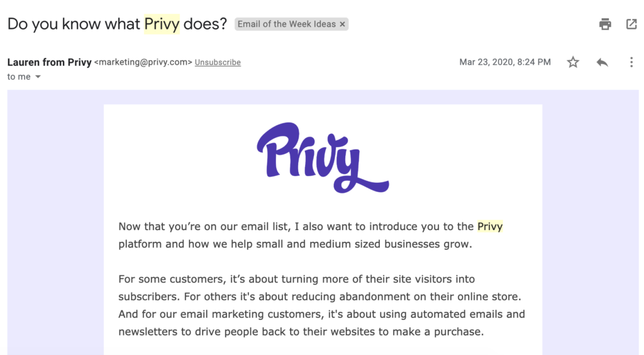The height and width of the screenshot is (355, 644).
Task: Click the marketing@privy.com sender address
Action: (143, 62)
